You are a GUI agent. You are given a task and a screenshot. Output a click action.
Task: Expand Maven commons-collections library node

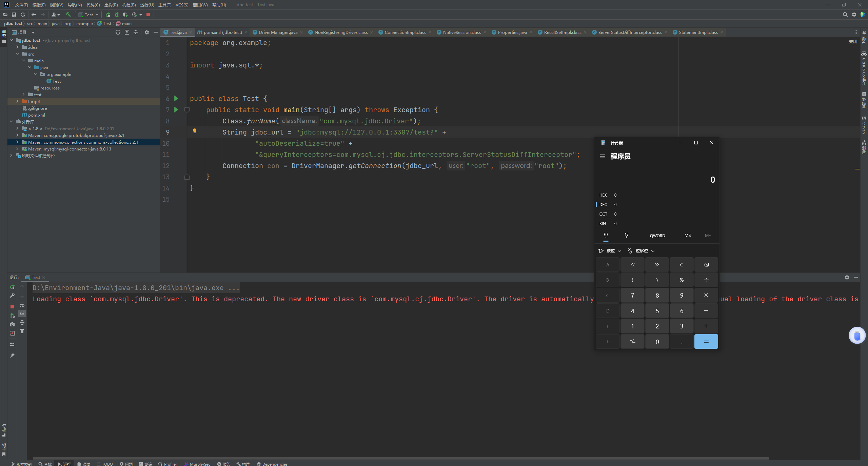[17, 142]
